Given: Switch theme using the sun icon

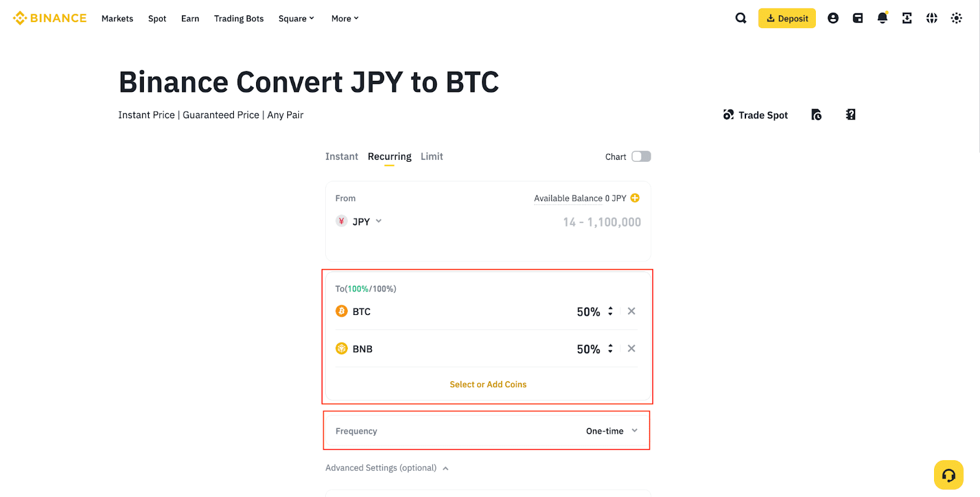Looking at the screenshot, I should pos(956,18).
